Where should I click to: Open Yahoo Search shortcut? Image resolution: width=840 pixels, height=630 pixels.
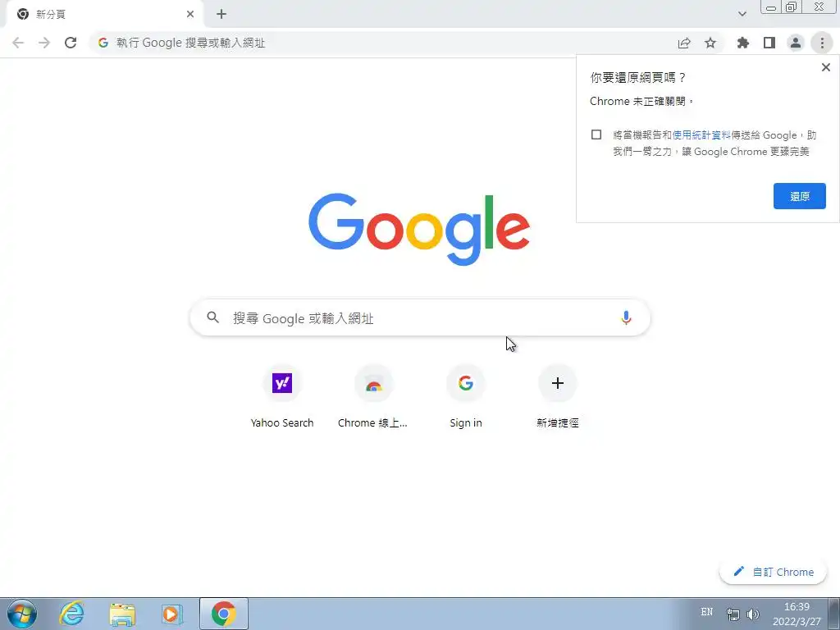tap(282, 396)
